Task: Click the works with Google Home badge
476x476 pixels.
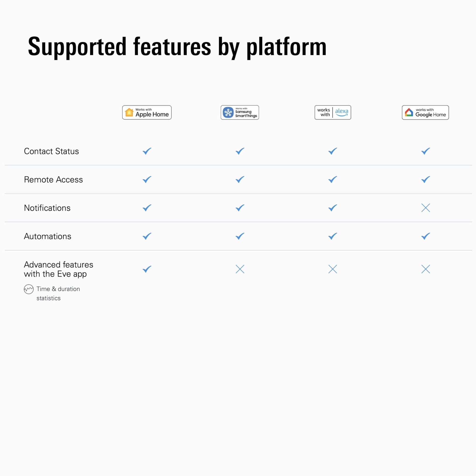Action: pyautogui.click(x=425, y=113)
